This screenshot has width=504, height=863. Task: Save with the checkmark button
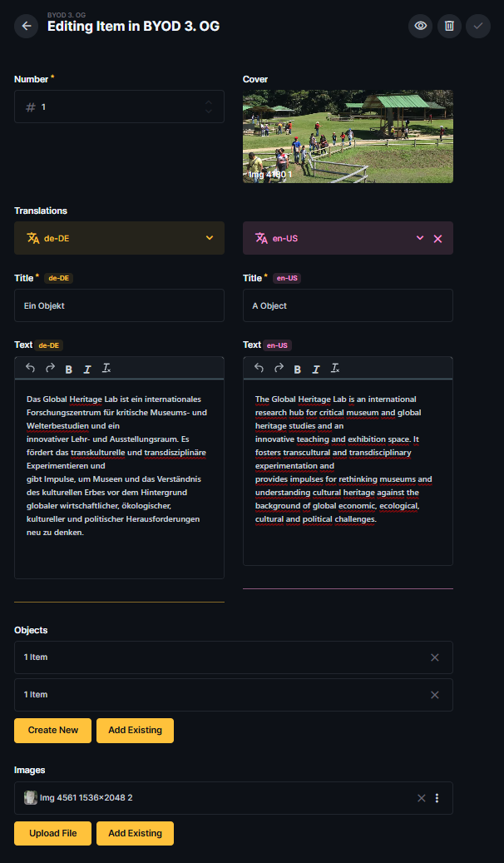pyautogui.click(x=478, y=26)
